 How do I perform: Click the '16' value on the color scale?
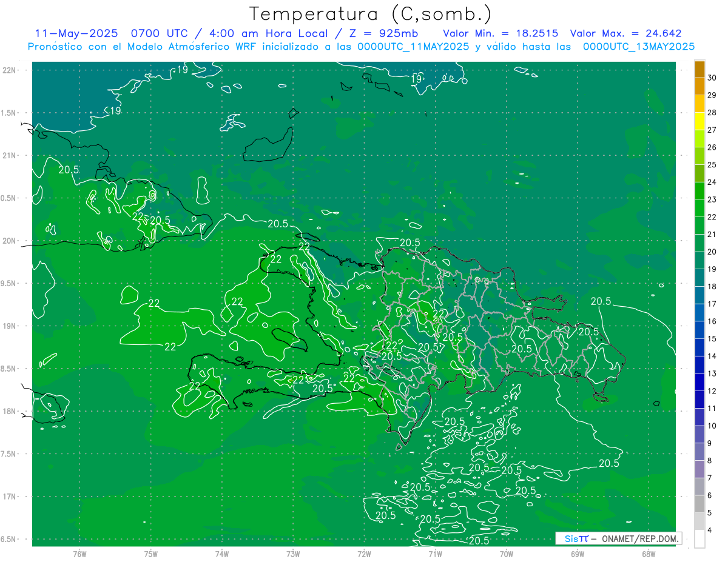[x=712, y=321]
